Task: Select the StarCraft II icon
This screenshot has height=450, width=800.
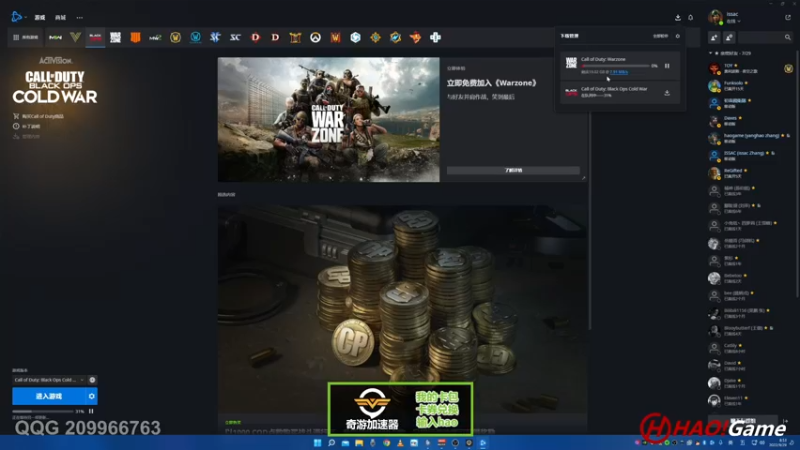Action: pos(215,37)
